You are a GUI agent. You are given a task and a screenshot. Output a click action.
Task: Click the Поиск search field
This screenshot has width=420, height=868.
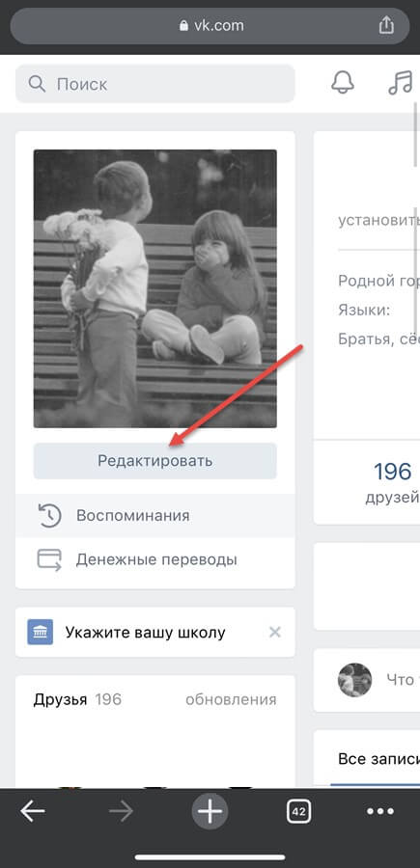(x=155, y=84)
